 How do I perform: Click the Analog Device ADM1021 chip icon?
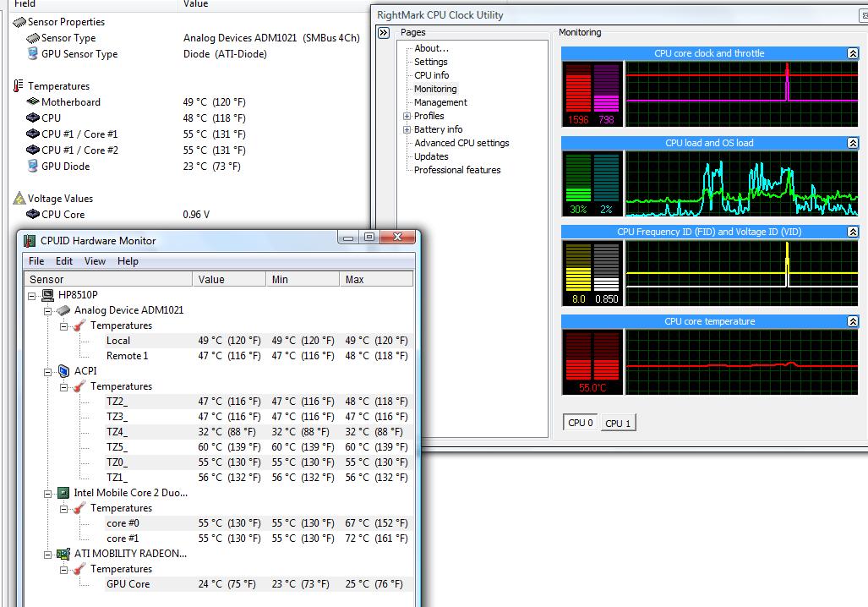click(63, 310)
